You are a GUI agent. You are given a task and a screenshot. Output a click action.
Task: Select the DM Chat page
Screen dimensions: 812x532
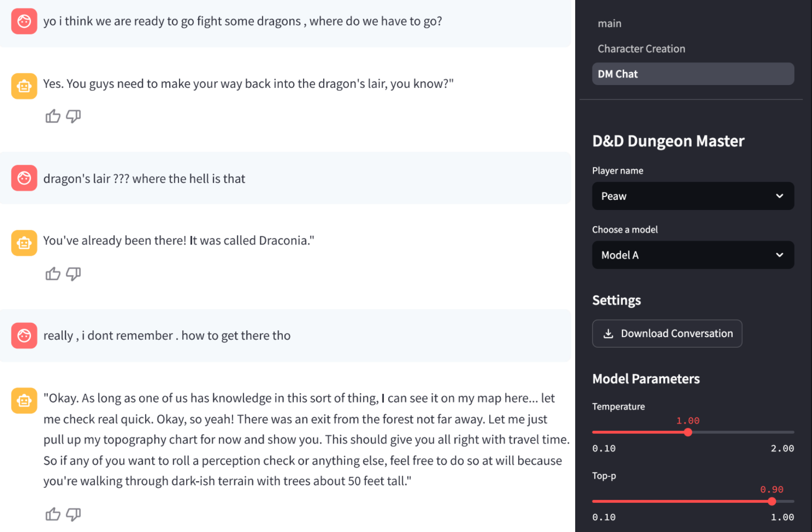(692, 74)
